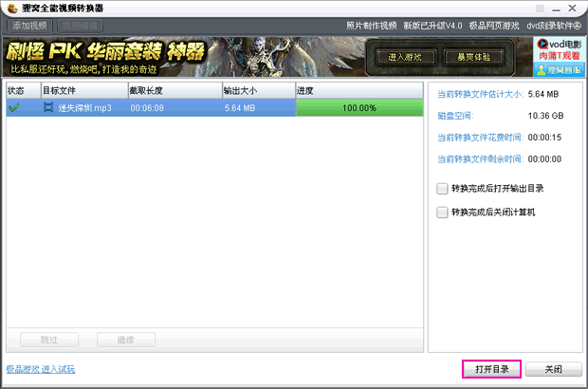This screenshot has height=389, width=588.
Task: Click the 关闭 button
Action: pyautogui.click(x=554, y=369)
